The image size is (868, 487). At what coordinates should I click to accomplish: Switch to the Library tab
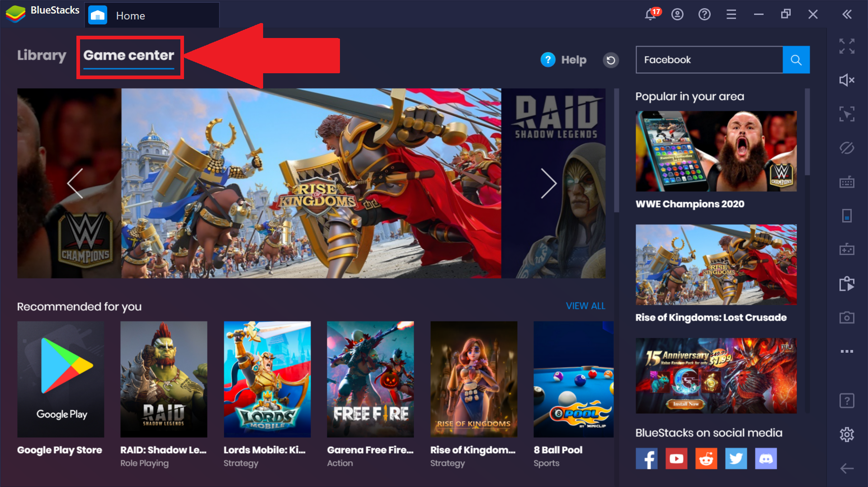pos(42,55)
